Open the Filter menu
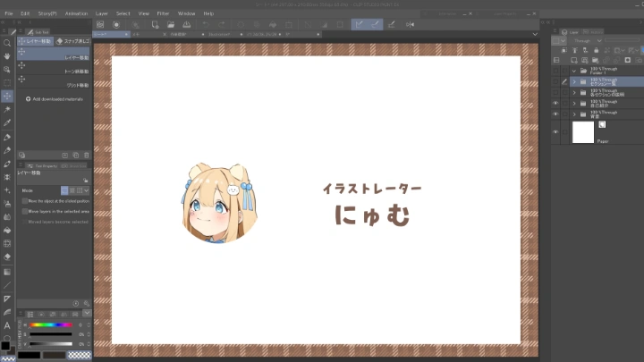Viewport: 644px width, 362px height. pyautogui.click(x=163, y=13)
